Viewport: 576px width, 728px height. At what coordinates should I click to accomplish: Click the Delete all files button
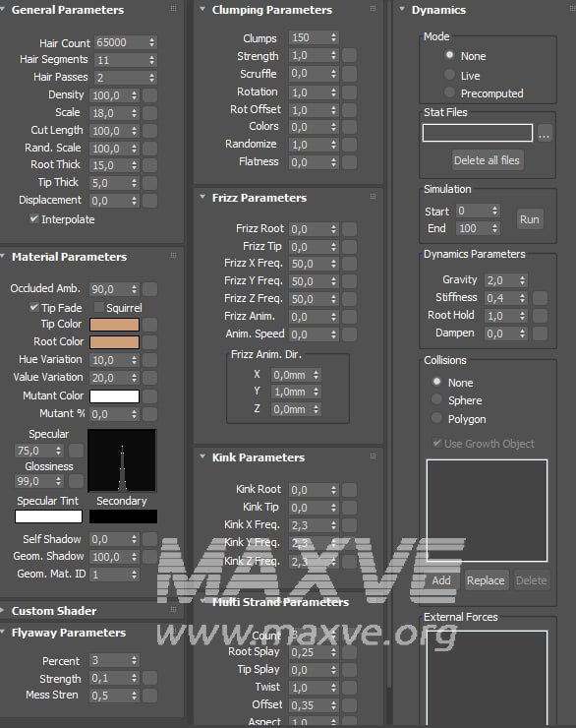tap(487, 160)
